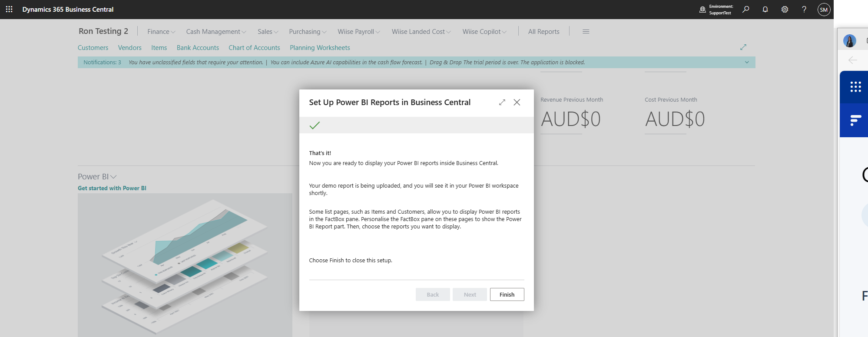The height and width of the screenshot is (337, 868).
Task: Expand the Wiise Copilot menu
Action: click(484, 31)
